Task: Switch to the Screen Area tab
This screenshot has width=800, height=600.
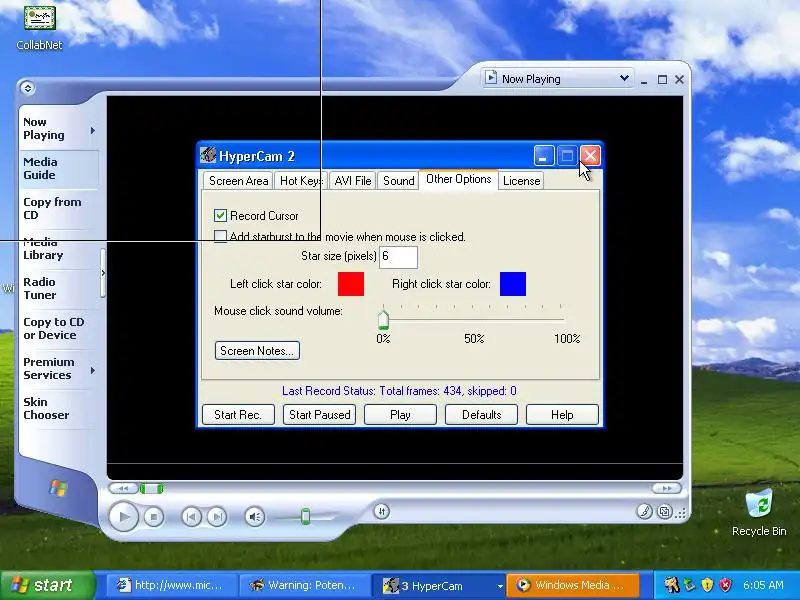Action: [x=238, y=181]
